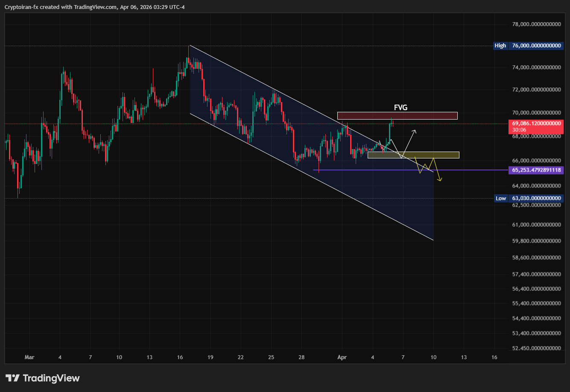Click the Apr label on time axis
The image size is (570, 392).
point(342,357)
